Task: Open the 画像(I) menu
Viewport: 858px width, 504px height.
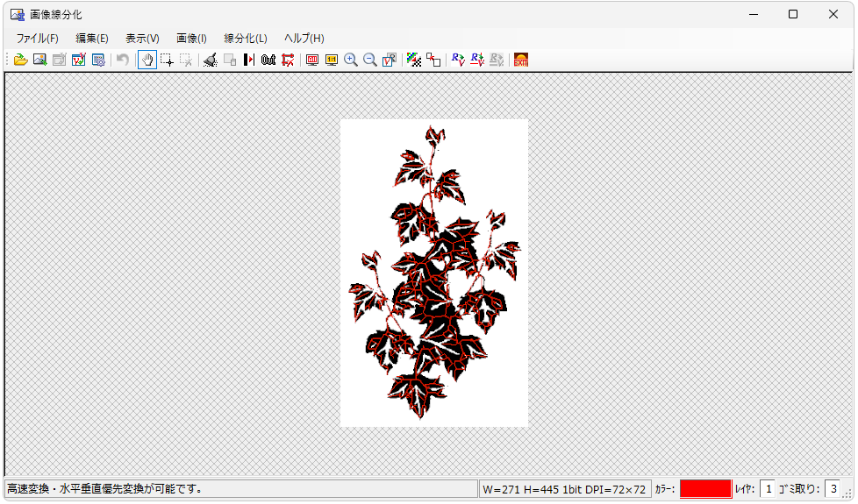Action: tap(191, 39)
